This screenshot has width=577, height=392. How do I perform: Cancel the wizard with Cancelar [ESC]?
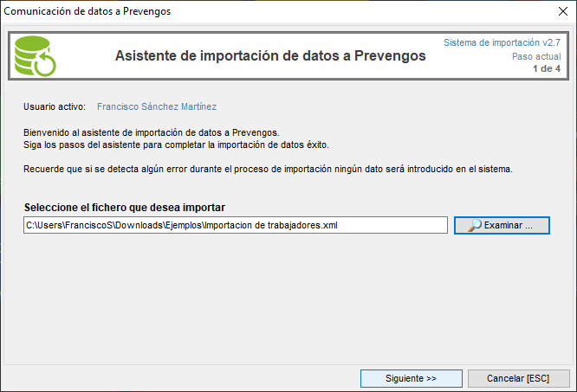point(519,378)
